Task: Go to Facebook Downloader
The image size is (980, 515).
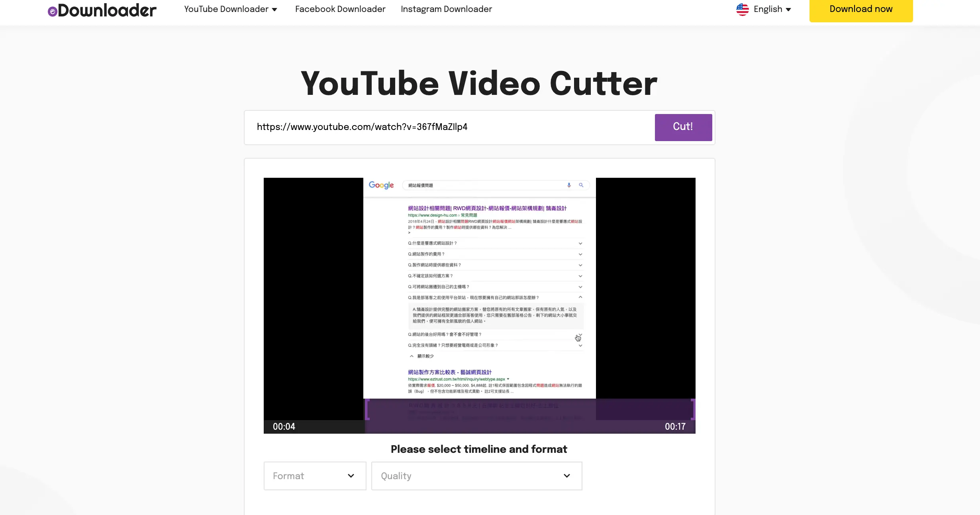Action: point(340,9)
